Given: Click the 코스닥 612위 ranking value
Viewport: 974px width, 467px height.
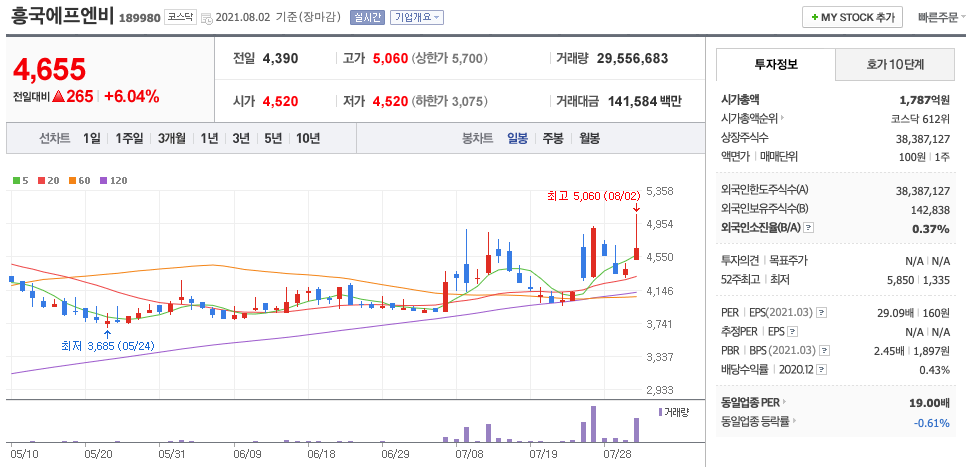Looking at the screenshot, I should point(920,119).
